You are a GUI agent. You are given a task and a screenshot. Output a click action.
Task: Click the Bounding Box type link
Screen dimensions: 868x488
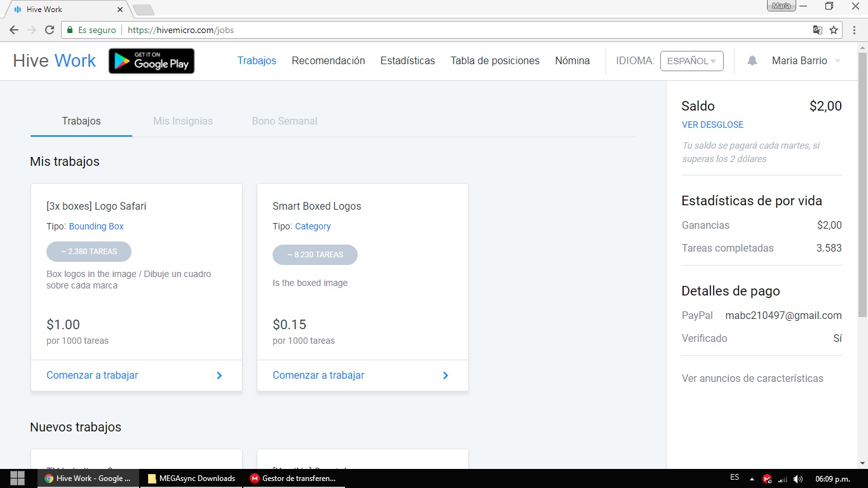97,226
